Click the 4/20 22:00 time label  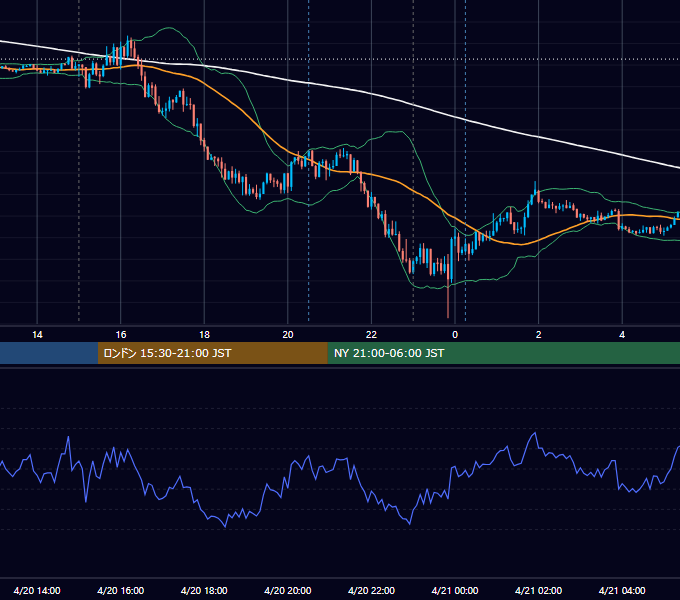371,590
